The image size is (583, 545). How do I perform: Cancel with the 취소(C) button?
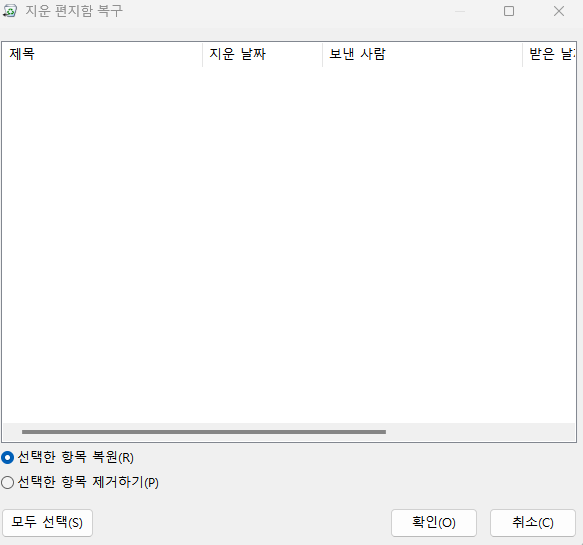[532, 523]
